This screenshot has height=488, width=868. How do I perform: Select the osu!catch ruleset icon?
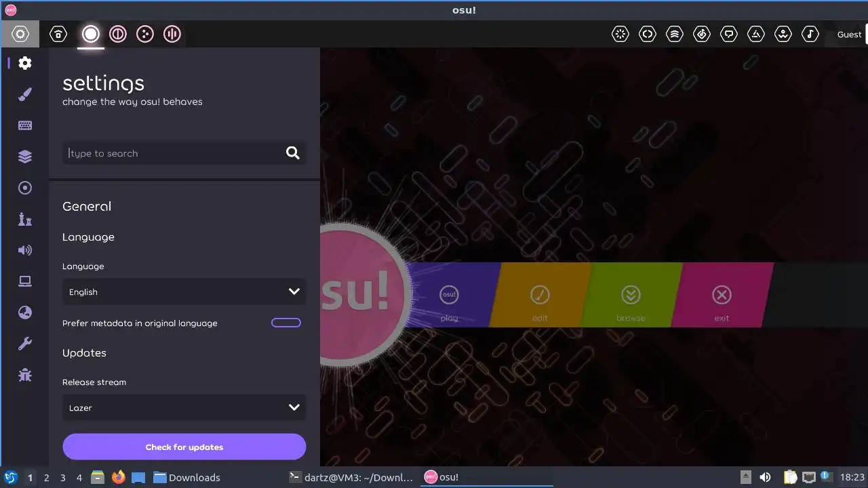(145, 34)
